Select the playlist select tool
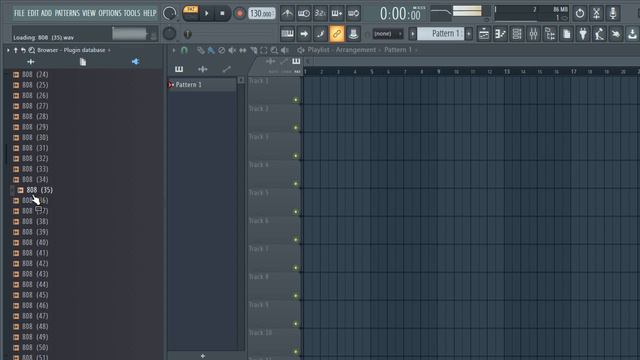 tap(263, 50)
